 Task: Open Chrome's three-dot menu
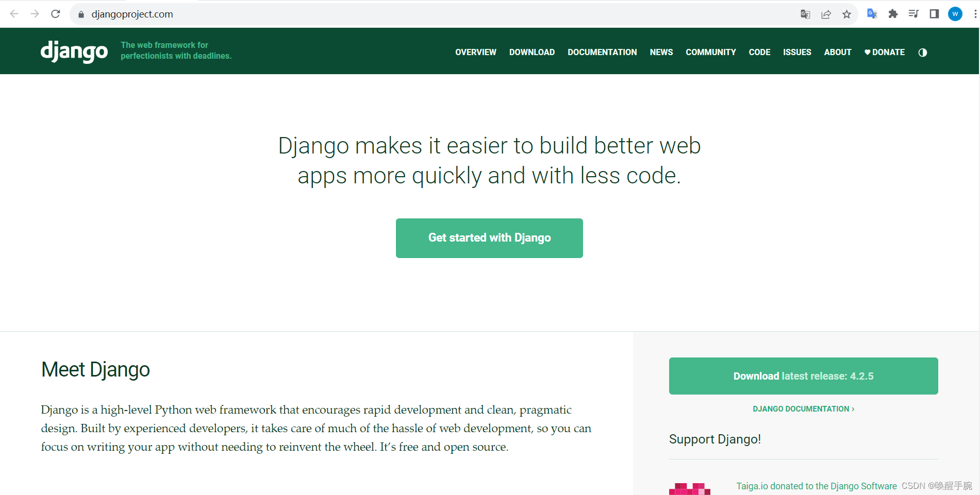point(974,14)
